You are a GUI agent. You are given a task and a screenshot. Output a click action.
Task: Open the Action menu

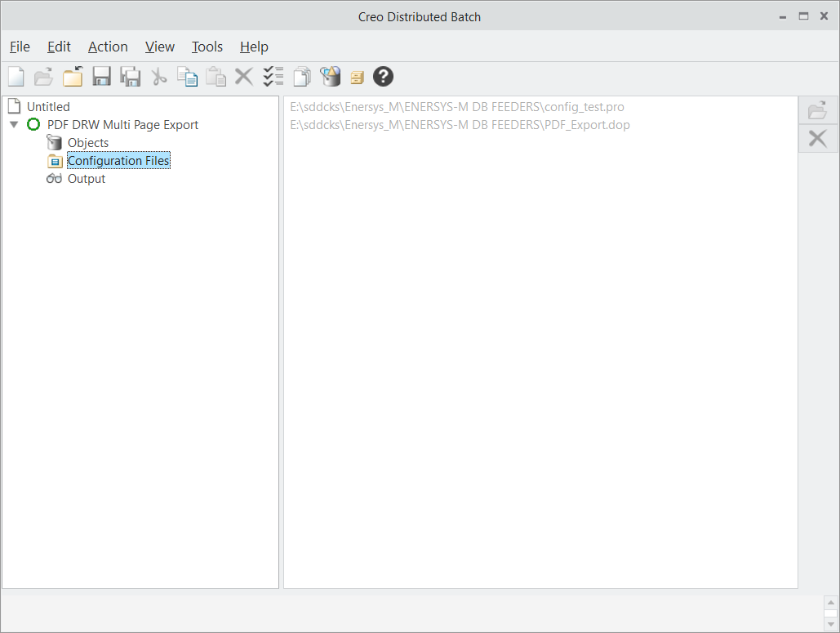coord(107,47)
